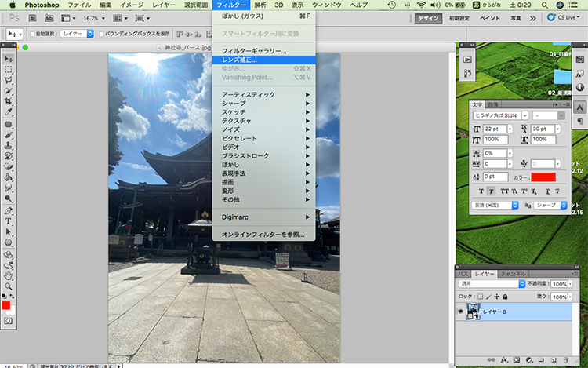The height and width of the screenshot is (368, 588).
Task: Click the レイヤー 0 layer thumbnail
Action: pos(473,312)
